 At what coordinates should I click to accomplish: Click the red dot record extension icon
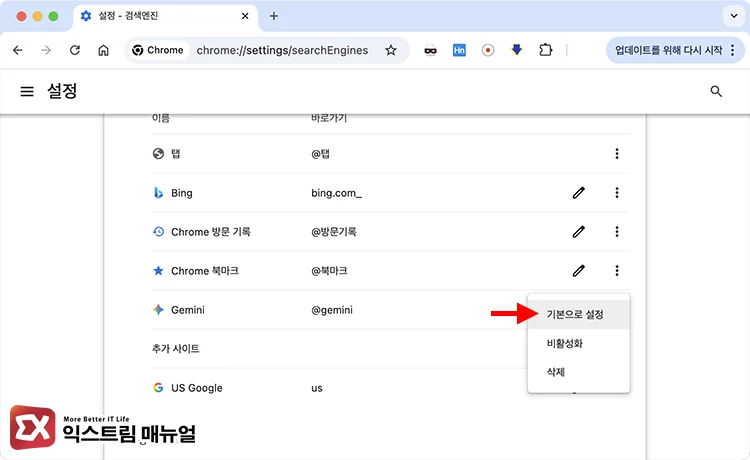tap(488, 50)
